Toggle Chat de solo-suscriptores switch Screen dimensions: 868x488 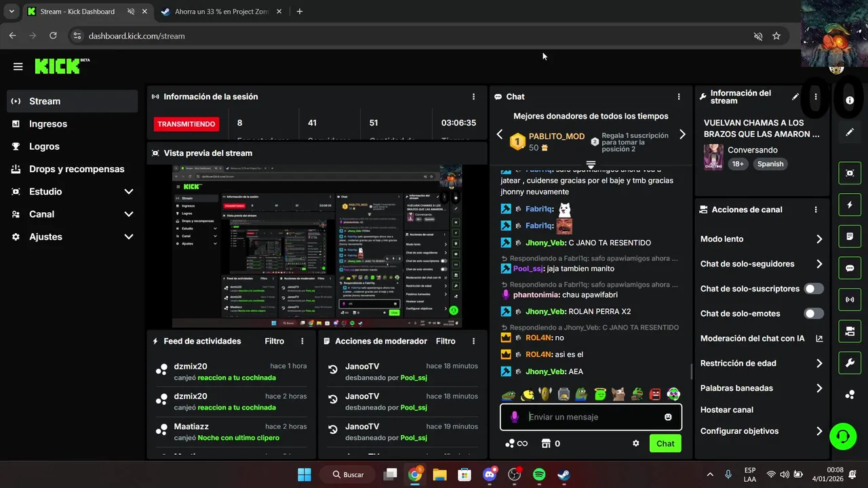(814, 289)
